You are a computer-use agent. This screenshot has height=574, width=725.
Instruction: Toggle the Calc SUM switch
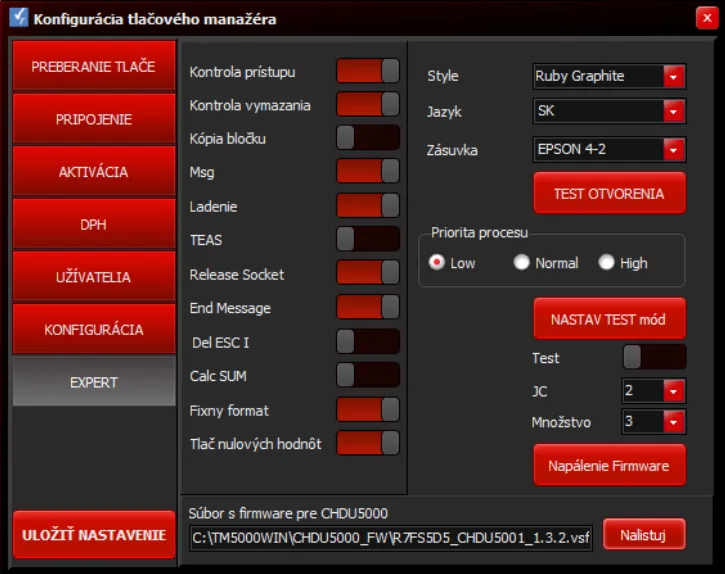367,375
